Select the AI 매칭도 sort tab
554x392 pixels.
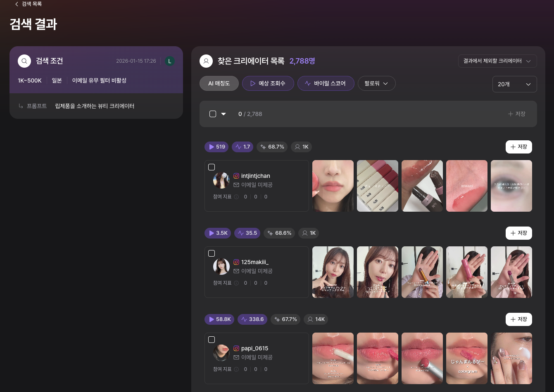click(219, 83)
